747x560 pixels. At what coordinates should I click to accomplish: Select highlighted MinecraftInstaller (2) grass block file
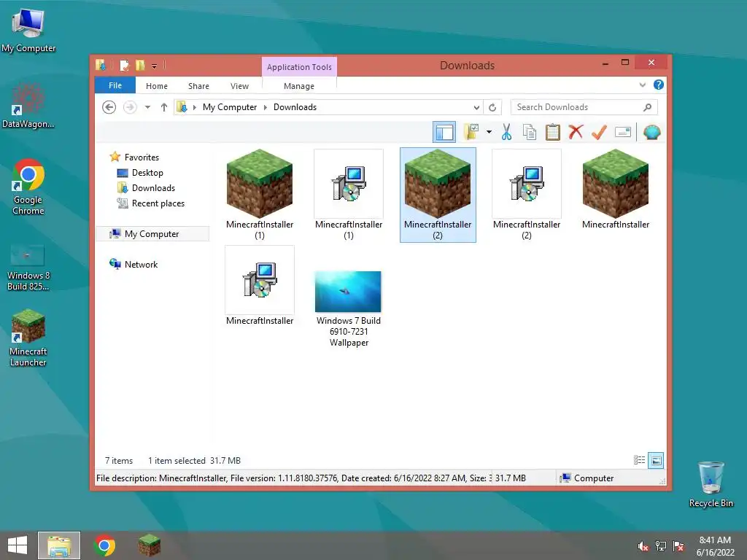click(x=438, y=195)
